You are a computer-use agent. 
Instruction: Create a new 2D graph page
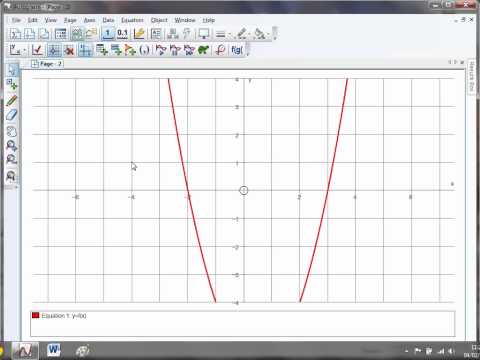point(30,34)
